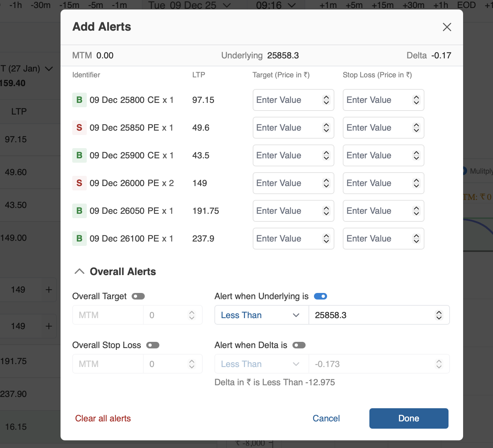The image size is (493, 448).
Task: Jump to EOD on the time bar
Action: [x=466, y=5]
